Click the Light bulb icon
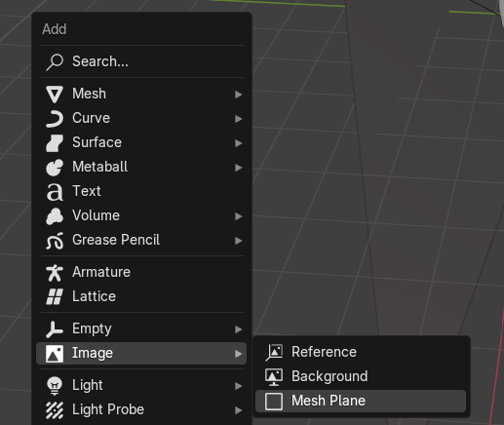The width and height of the screenshot is (504, 425). [x=55, y=385]
